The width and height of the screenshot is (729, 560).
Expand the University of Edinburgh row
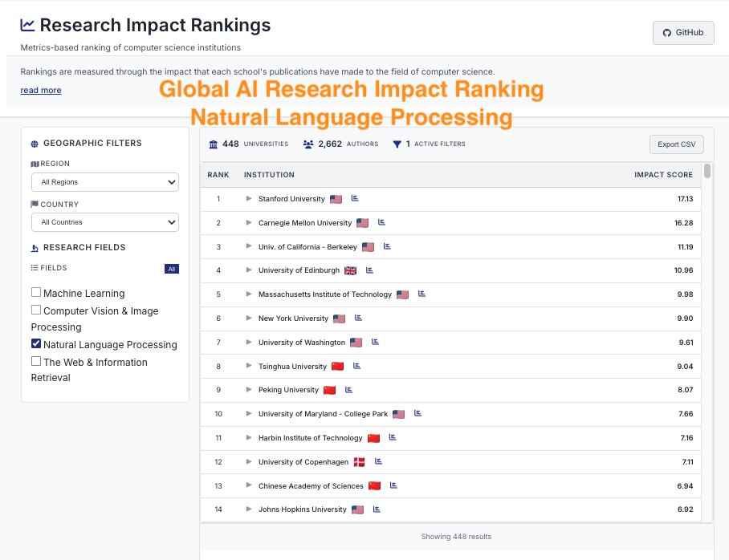[x=249, y=270]
